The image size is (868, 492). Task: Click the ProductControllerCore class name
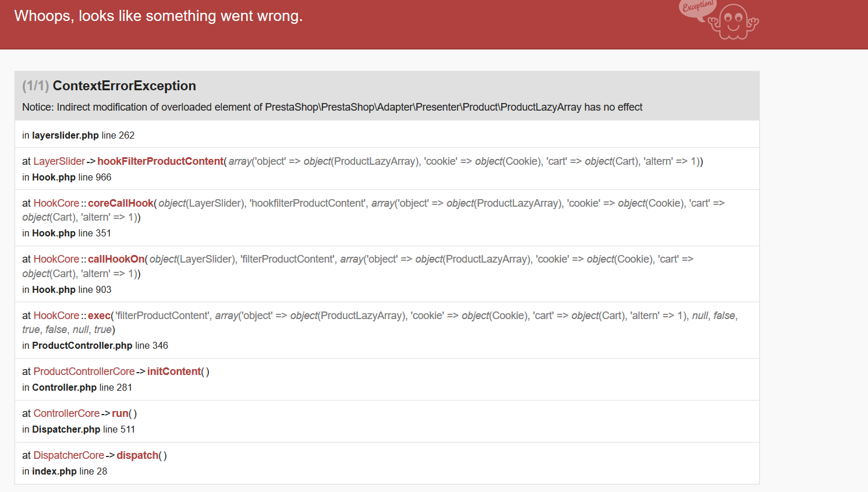pos(84,371)
